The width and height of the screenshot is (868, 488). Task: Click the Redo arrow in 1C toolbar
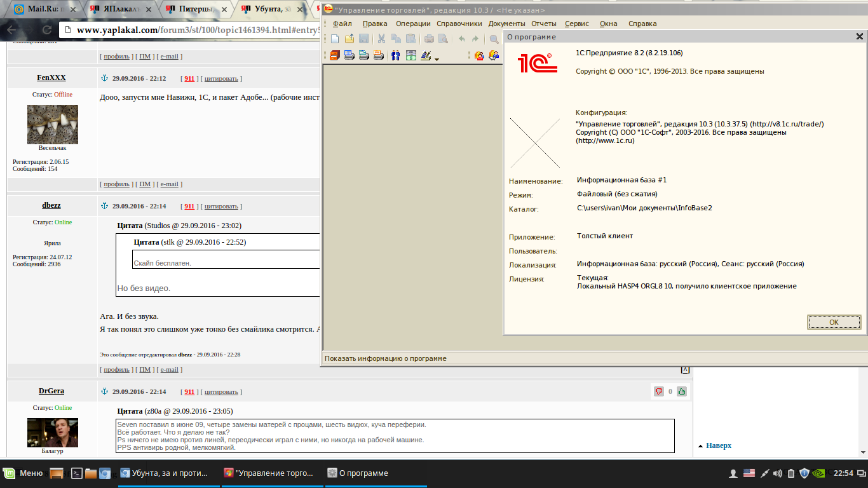click(x=475, y=39)
